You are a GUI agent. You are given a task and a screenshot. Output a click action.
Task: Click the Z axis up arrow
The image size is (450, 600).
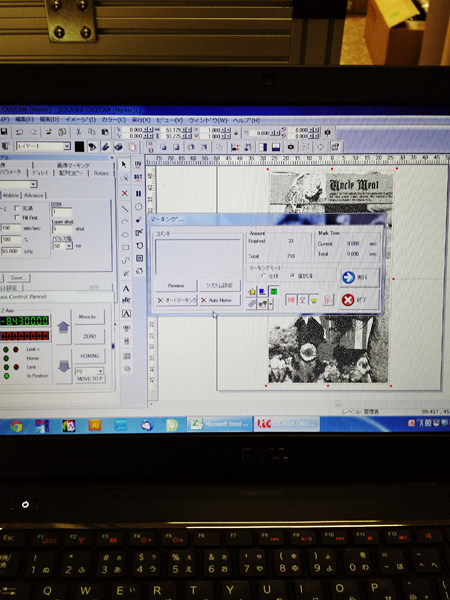[63, 327]
